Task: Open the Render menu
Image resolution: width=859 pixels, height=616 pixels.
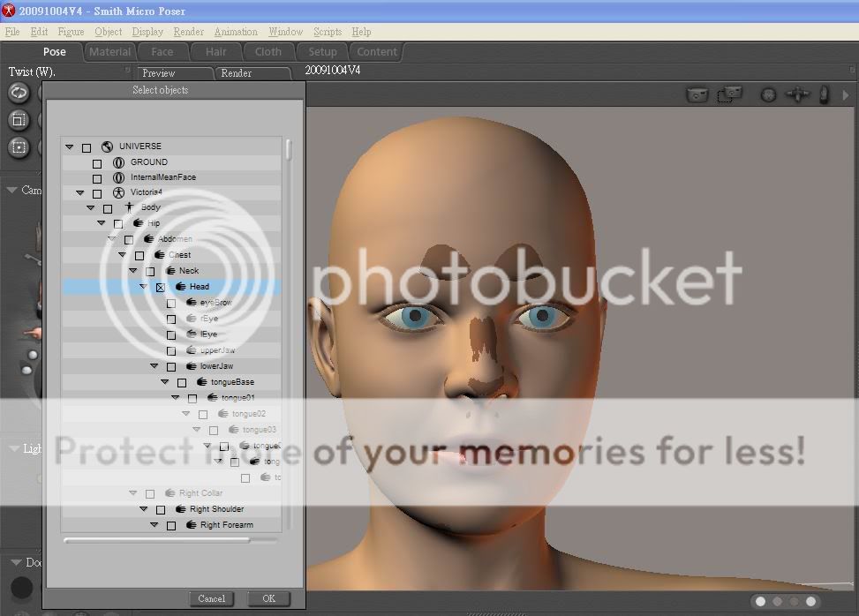Action: (188, 32)
